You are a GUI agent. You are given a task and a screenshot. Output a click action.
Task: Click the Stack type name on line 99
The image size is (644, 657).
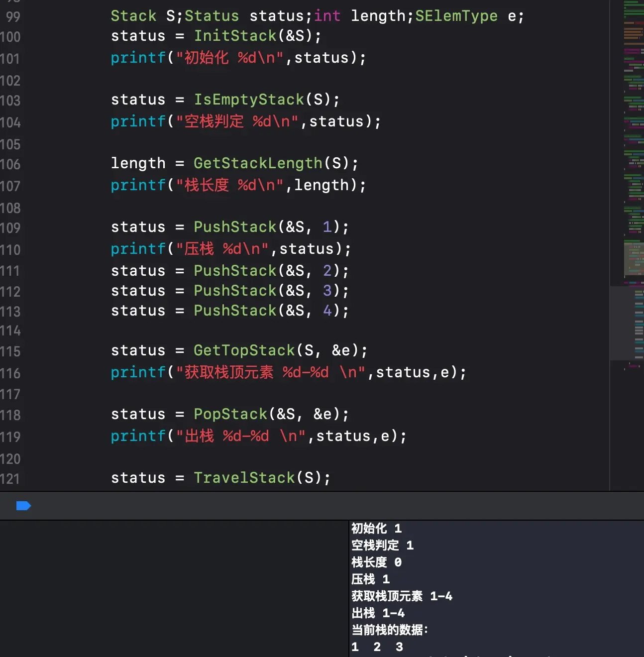point(133,16)
